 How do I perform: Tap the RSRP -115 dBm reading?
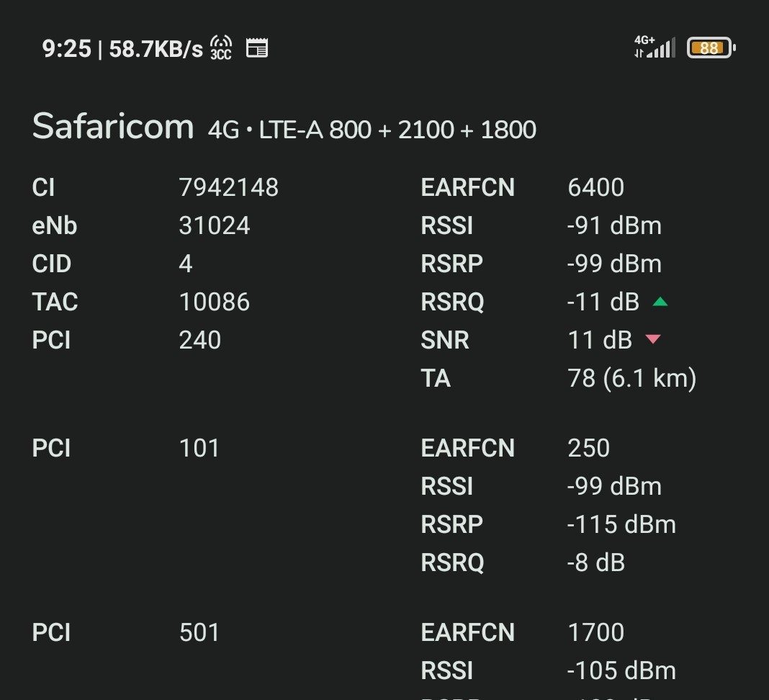621,524
